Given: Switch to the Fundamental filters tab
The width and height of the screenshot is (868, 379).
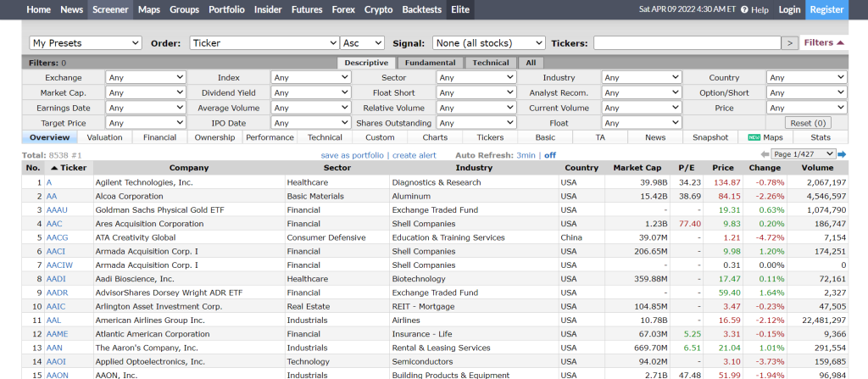Looking at the screenshot, I should [x=430, y=63].
